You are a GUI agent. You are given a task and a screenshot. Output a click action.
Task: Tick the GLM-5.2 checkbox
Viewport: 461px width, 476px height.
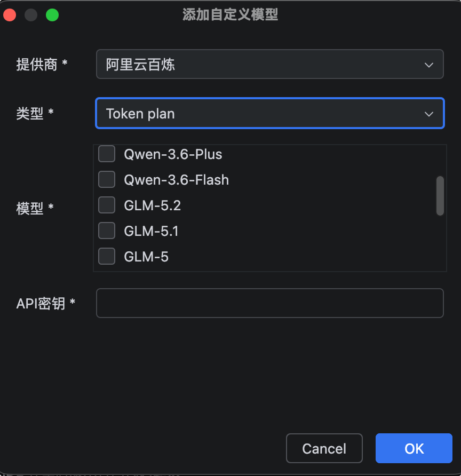(x=107, y=205)
